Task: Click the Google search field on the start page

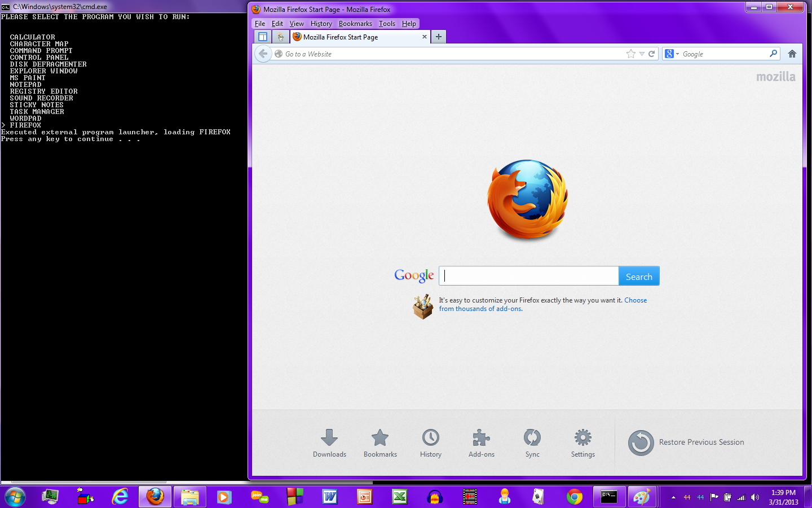Action: coord(529,276)
